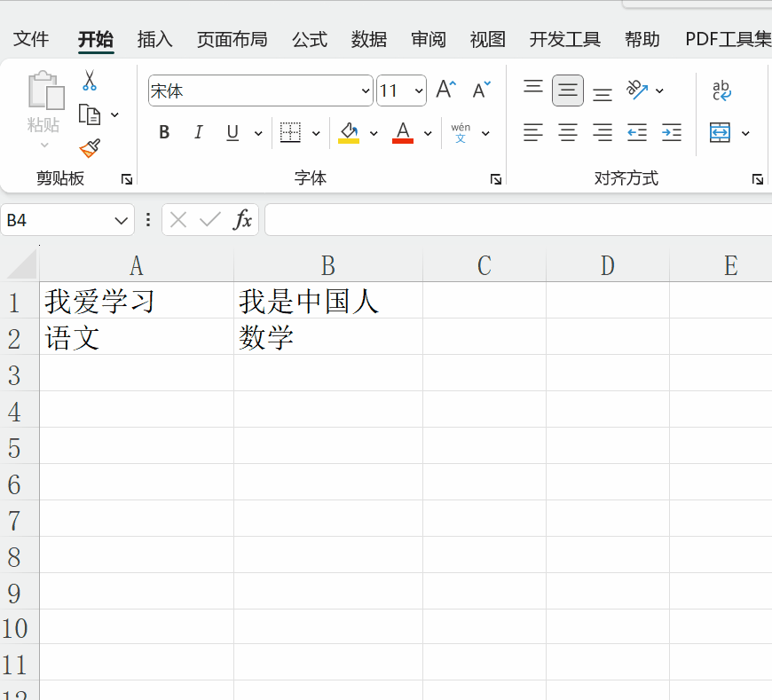Align text right

(x=603, y=132)
